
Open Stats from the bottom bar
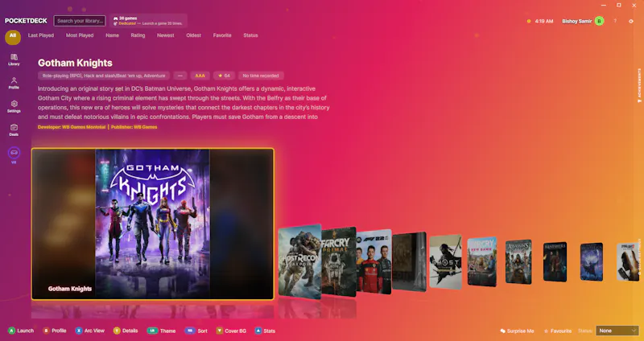(x=265, y=331)
